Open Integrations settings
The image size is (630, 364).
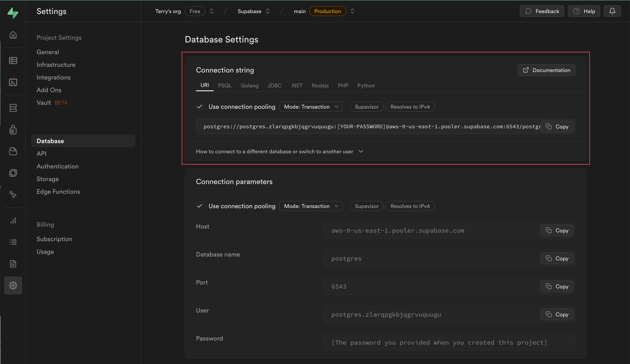tap(54, 77)
